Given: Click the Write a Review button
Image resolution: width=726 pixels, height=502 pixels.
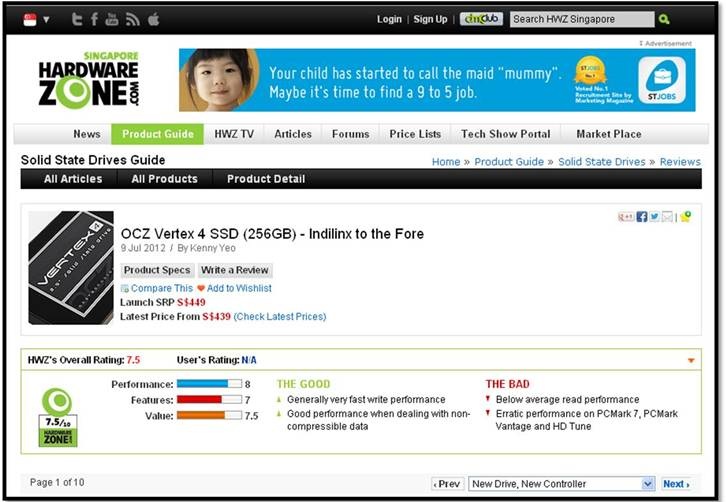Looking at the screenshot, I should coord(235,270).
